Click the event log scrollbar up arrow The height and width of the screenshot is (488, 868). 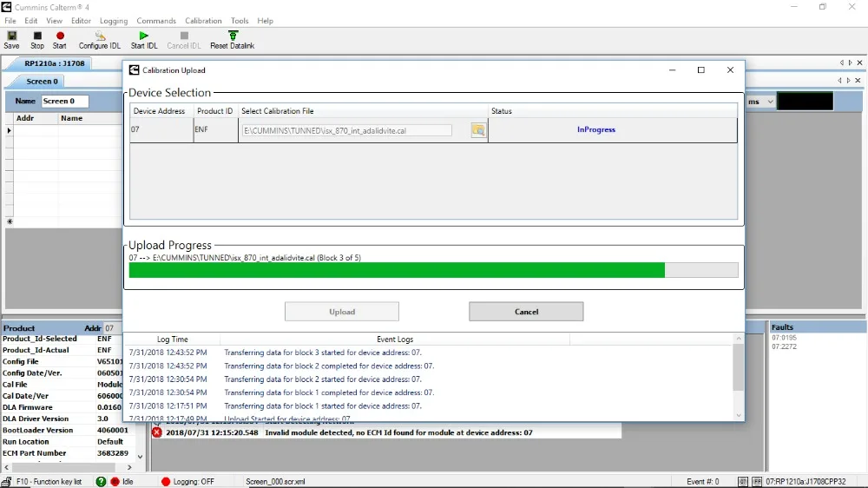[739, 339]
